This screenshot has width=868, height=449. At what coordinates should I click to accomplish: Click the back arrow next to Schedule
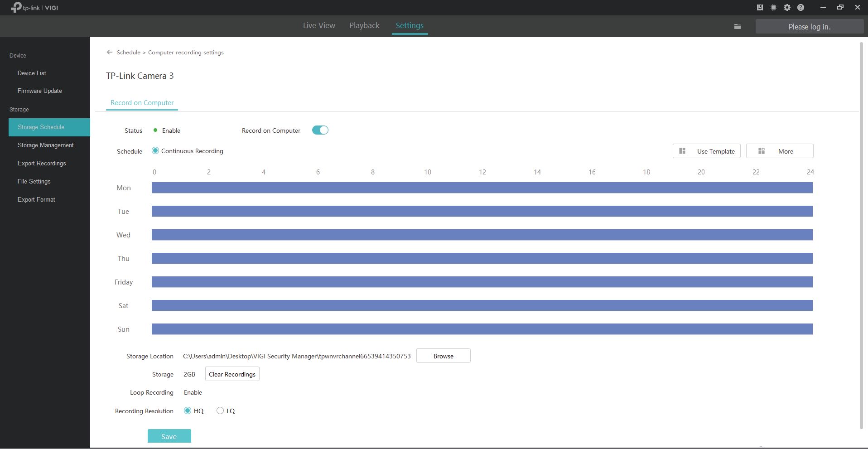(109, 52)
